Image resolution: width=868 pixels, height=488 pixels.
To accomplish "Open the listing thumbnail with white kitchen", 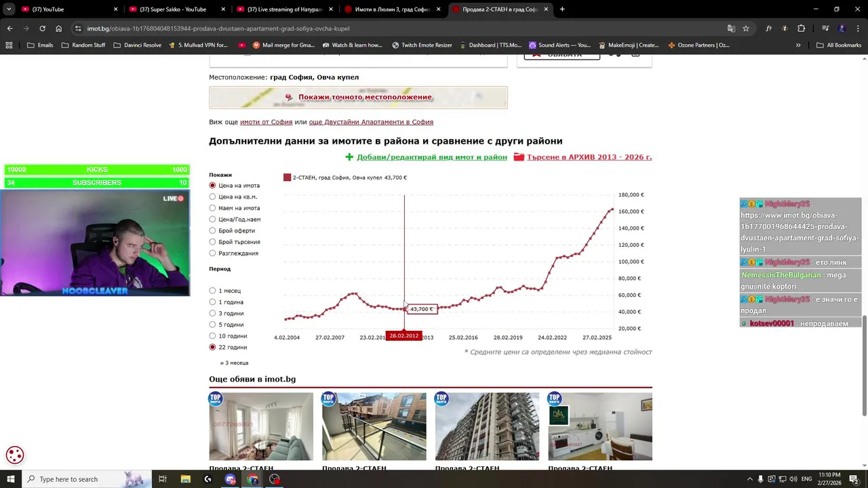I will click(x=600, y=426).
